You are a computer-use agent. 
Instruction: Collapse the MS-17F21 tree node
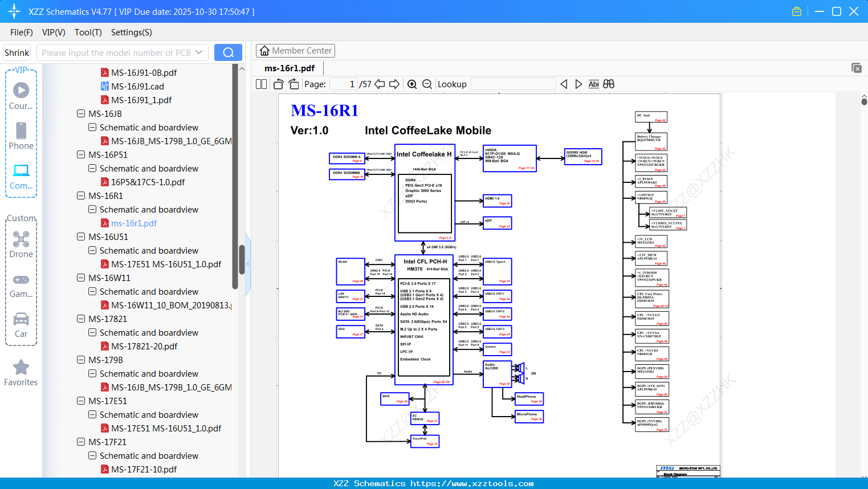(81, 442)
